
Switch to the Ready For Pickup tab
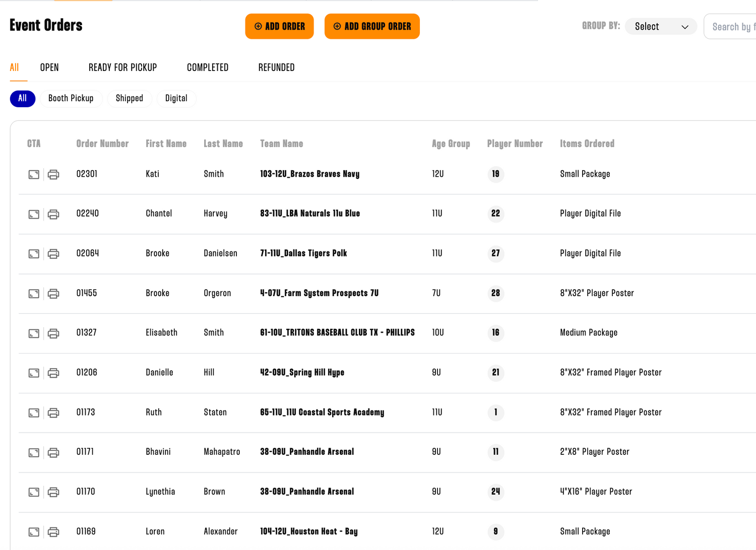click(x=122, y=67)
